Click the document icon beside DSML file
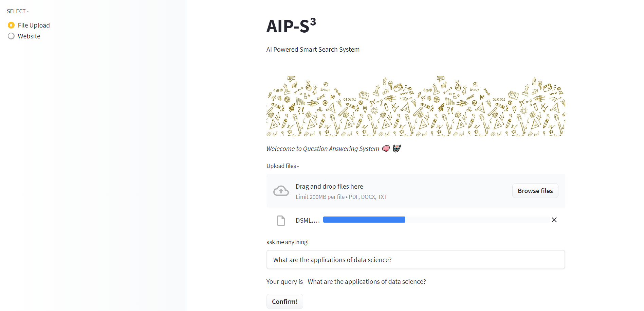Image resolution: width=644 pixels, height=311 pixels. pos(281,221)
